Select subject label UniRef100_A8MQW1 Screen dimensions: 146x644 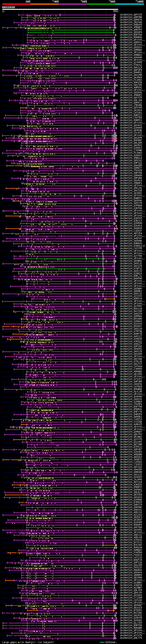(x=131, y=371)
